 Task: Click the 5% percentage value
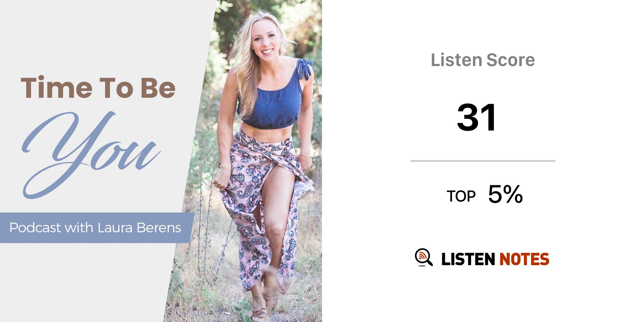(x=505, y=194)
